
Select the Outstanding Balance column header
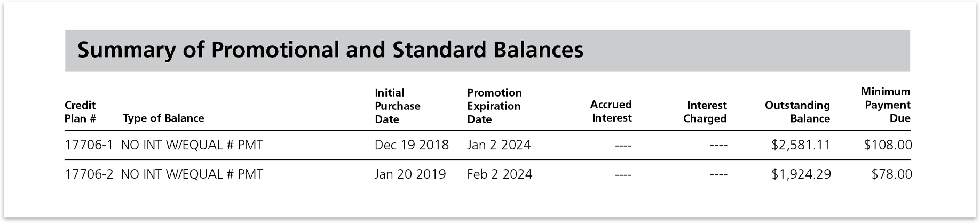(x=797, y=112)
